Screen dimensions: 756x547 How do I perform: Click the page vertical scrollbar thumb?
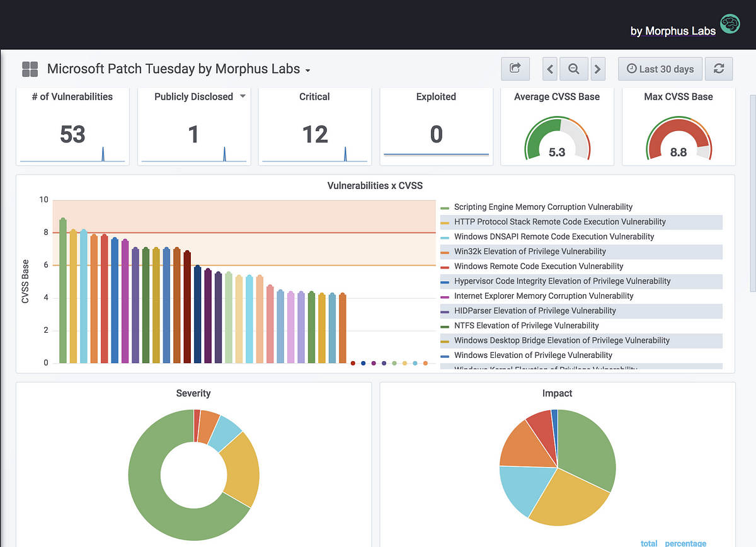[753, 192]
